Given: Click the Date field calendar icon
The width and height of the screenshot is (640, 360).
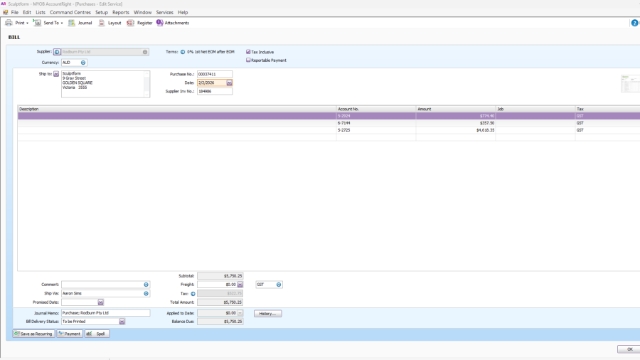Looking at the screenshot, I should click(x=229, y=83).
